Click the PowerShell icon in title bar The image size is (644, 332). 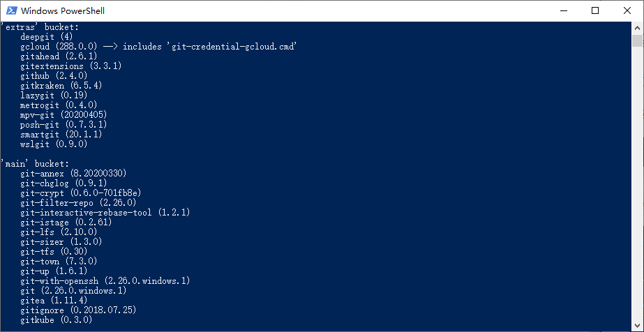tap(10, 10)
